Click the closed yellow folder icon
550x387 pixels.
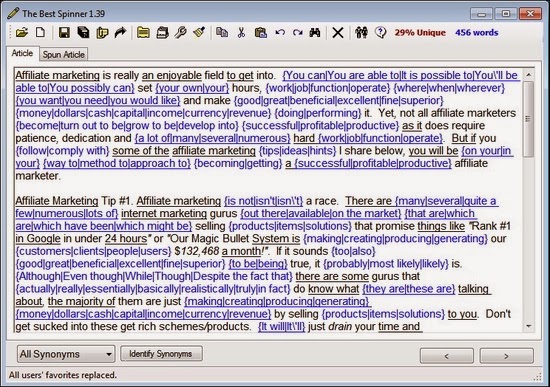(x=143, y=33)
